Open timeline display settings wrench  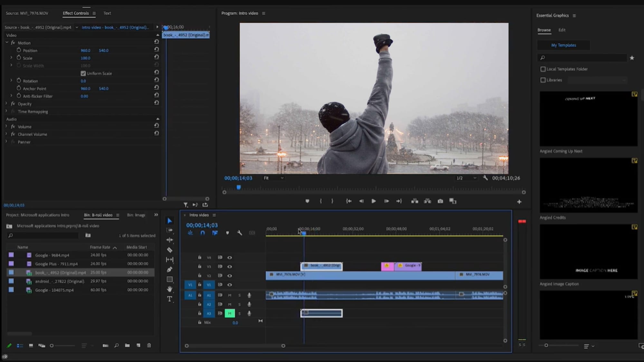(240, 233)
